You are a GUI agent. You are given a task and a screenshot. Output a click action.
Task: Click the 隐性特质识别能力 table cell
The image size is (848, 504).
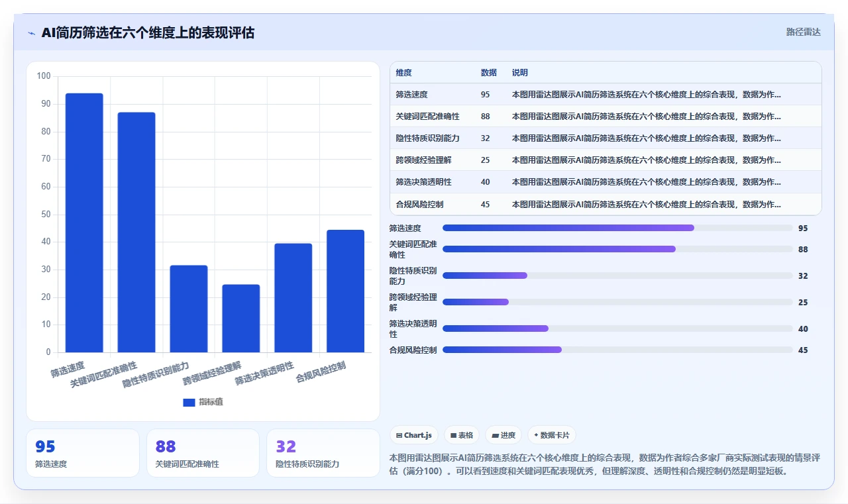coord(428,138)
